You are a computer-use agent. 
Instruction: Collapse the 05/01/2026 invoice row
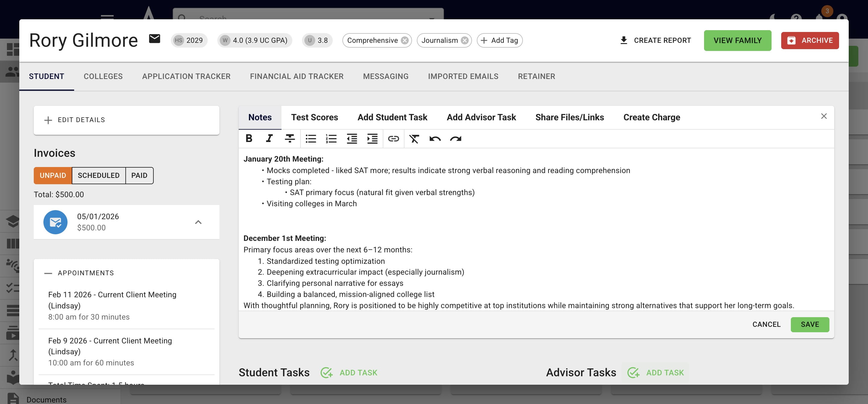(x=198, y=222)
